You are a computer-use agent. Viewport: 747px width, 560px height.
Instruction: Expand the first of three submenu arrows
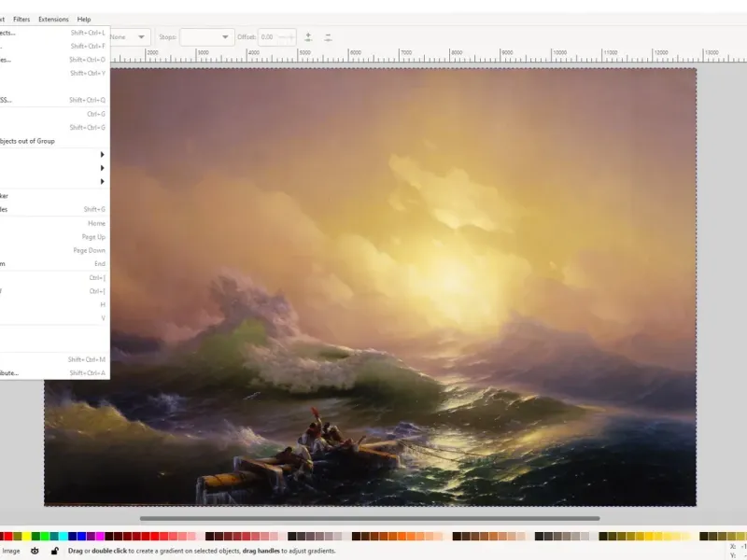[x=102, y=155]
